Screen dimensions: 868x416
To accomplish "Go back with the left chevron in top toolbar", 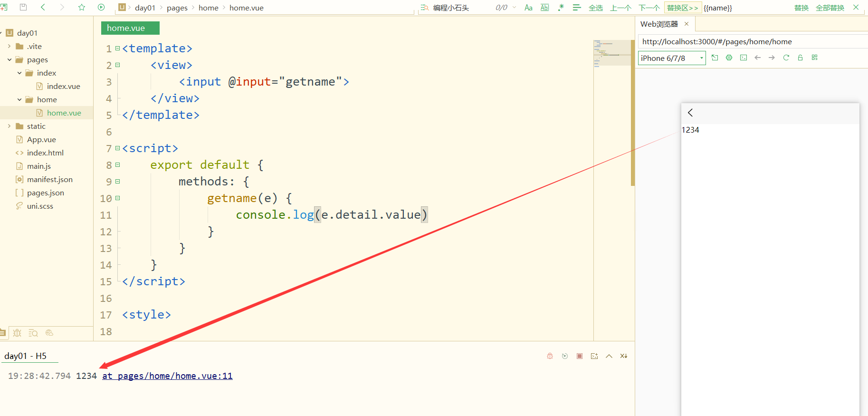I will point(43,7).
